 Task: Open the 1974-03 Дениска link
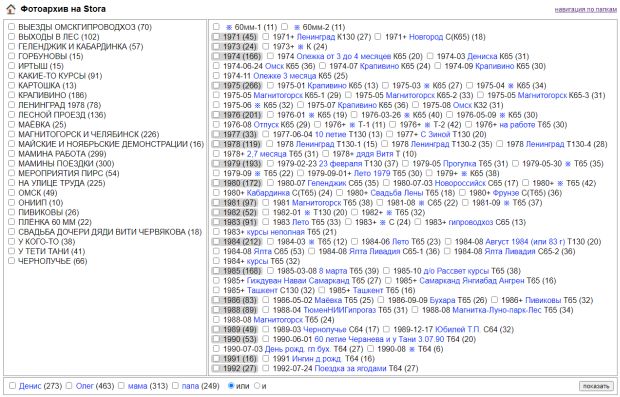coord(482,57)
